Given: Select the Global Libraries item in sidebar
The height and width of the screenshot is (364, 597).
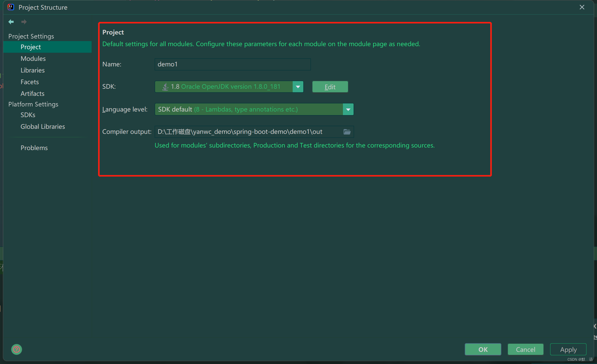Looking at the screenshot, I should [x=43, y=126].
